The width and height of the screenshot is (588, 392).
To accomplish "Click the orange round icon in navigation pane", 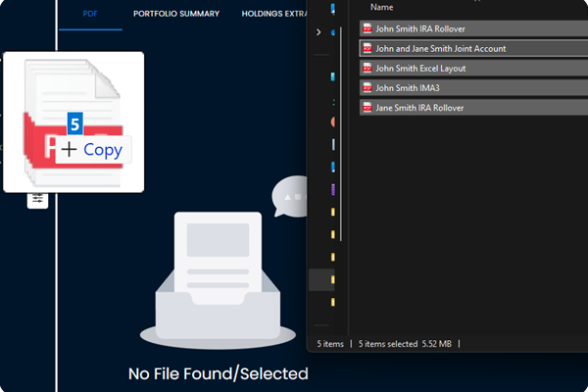I will (332, 122).
